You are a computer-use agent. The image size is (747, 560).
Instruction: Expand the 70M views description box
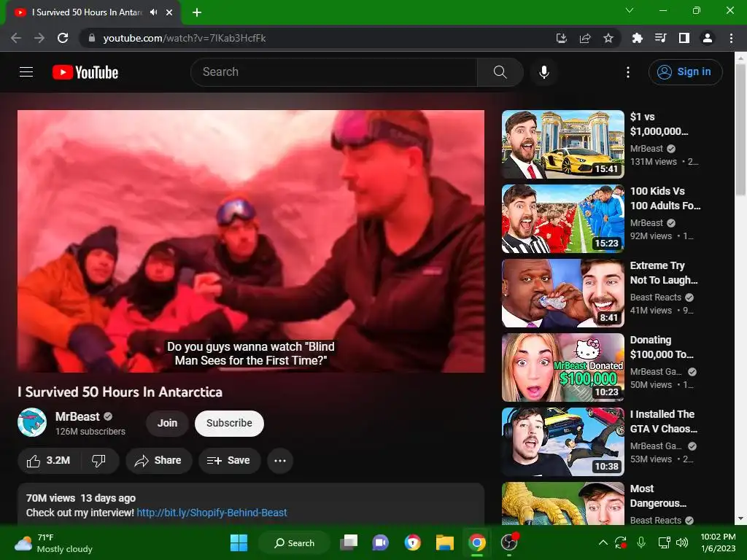(251, 505)
